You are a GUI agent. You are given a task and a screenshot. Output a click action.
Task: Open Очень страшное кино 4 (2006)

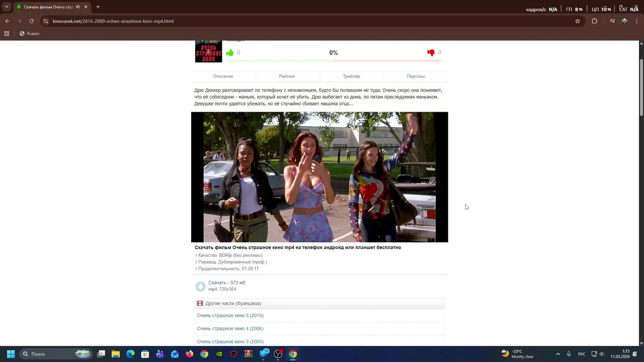pyautogui.click(x=230, y=329)
